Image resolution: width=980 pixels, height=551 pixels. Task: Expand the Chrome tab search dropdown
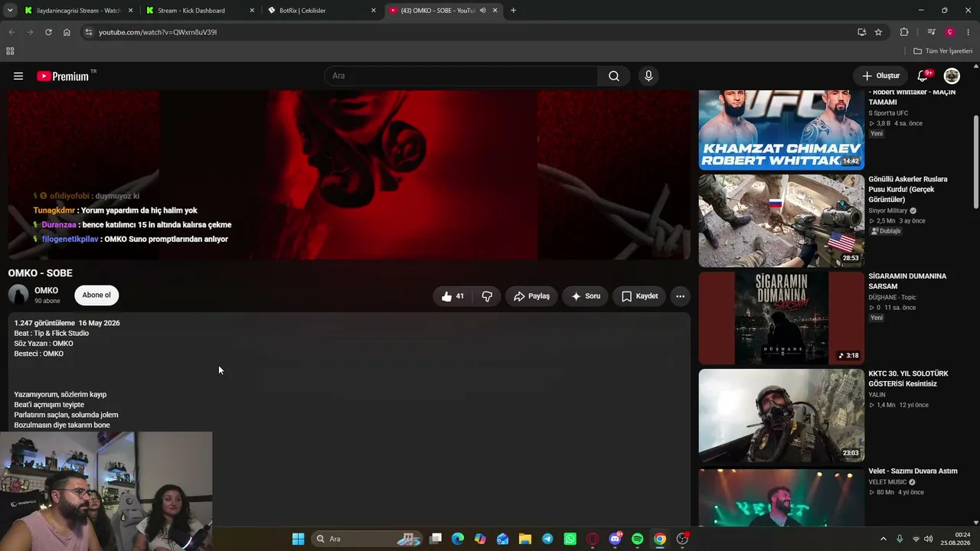click(x=10, y=11)
